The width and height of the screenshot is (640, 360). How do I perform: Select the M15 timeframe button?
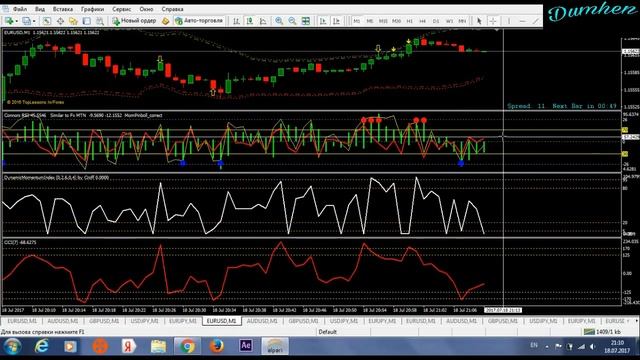pos(383,21)
